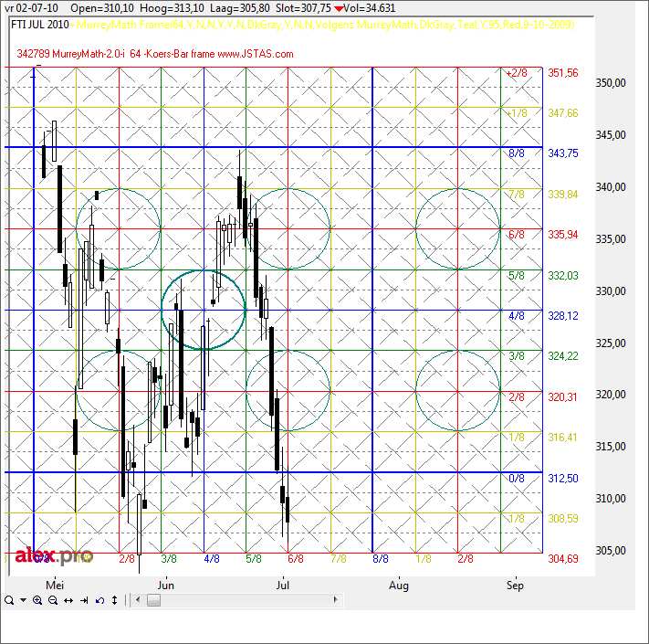Click the scroll-to-end arrow icon
Image resolution: width=649 pixels, height=644 pixels.
(84, 600)
